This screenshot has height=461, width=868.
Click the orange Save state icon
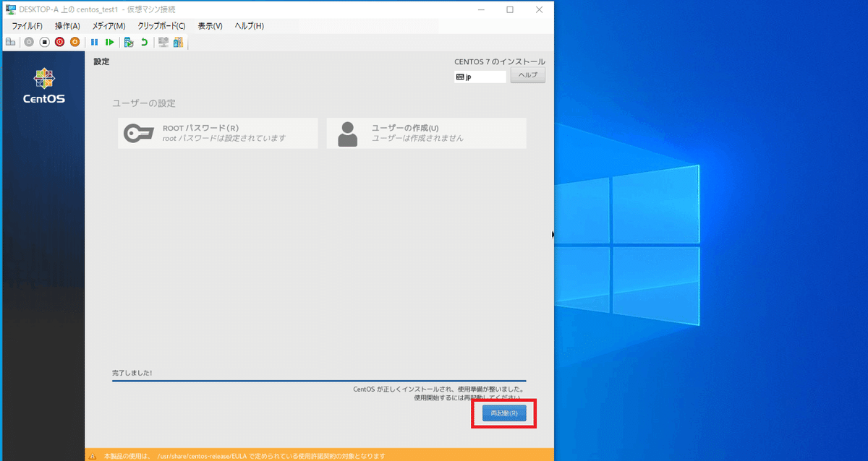coord(75,42)
